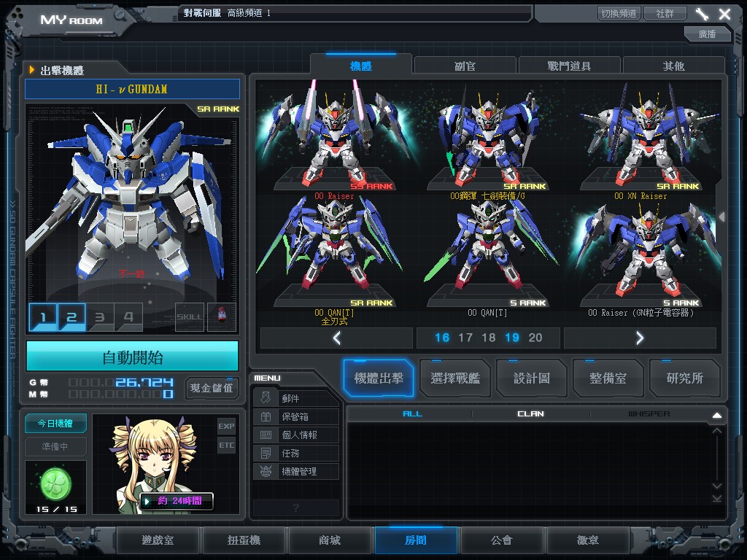The image size is (747, 560).
Task: Click the green clover icon
Action: (55, 481)
